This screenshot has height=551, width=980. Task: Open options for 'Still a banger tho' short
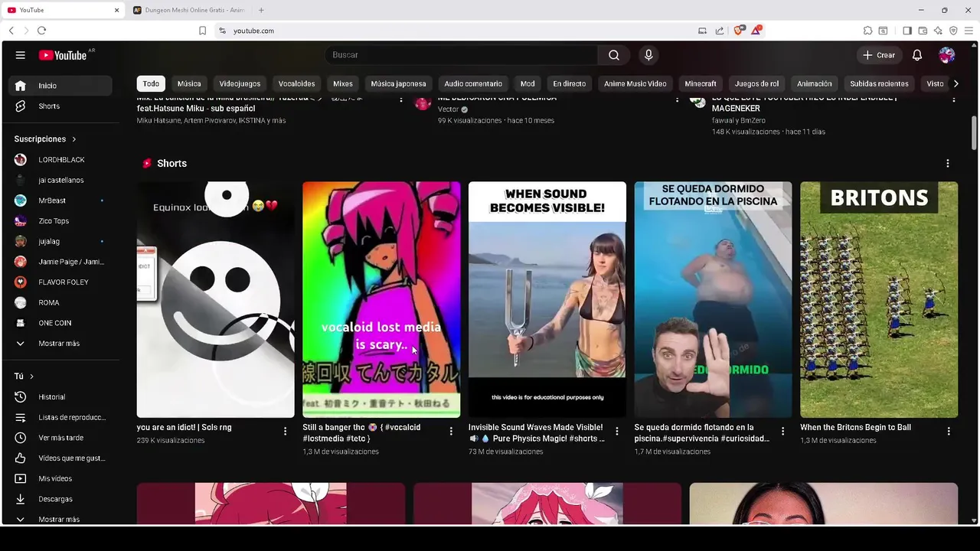(451, 432)
